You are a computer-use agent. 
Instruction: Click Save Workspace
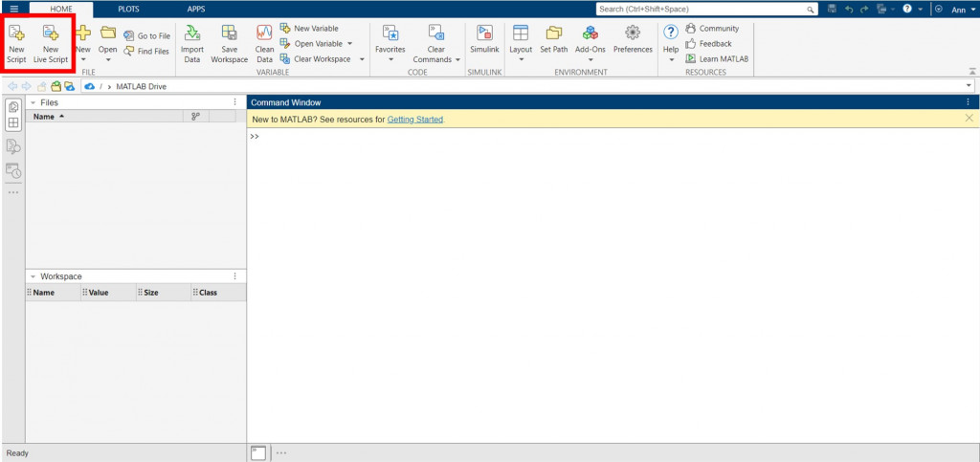click(230, 44)
